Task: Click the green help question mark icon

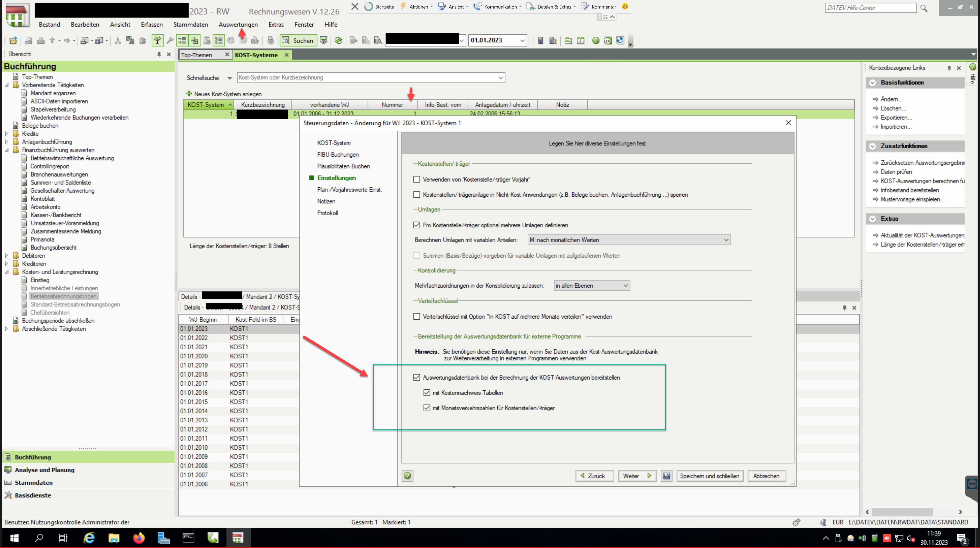Action: pyautogui.click(x=596, y=40)
